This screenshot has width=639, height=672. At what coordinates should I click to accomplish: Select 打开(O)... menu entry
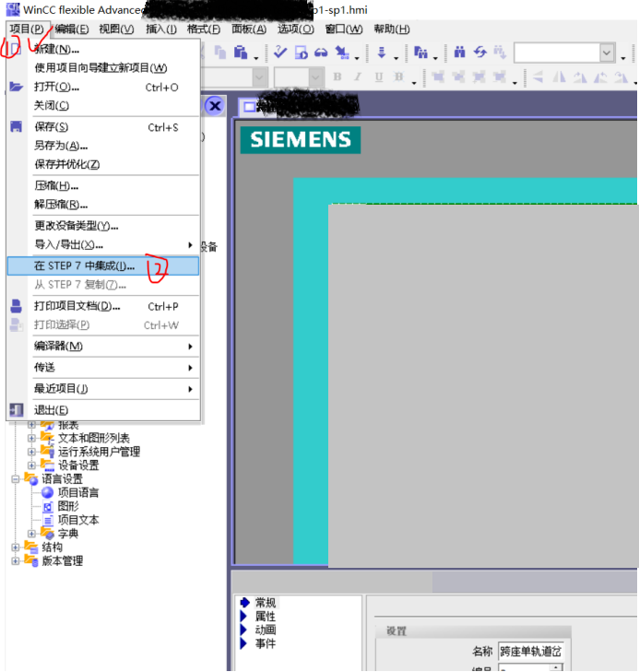coord(103,87)
